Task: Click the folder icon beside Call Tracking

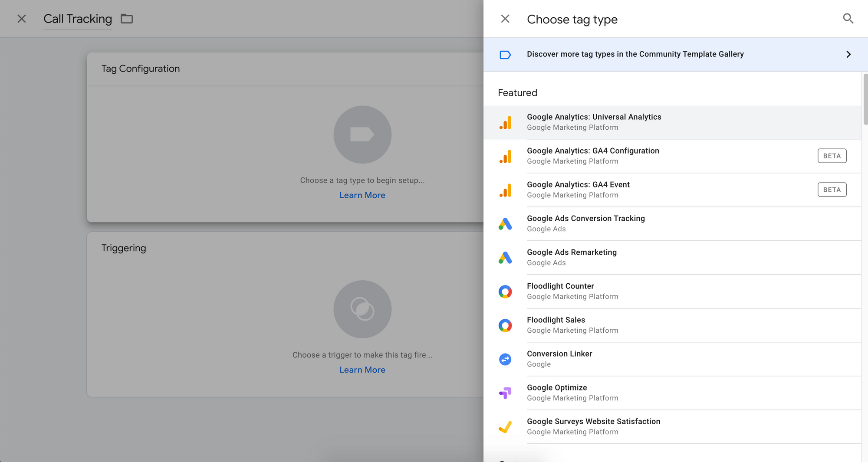Action: point(127,19)
